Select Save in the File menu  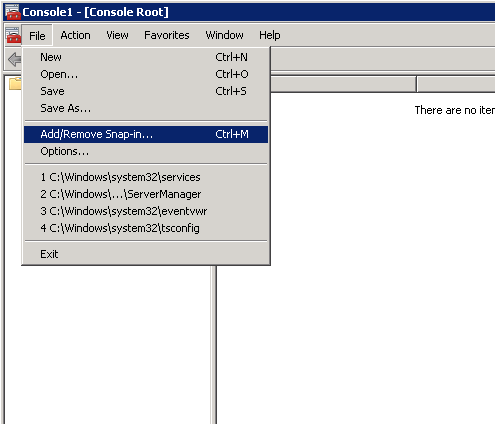[x=146, y=91]
